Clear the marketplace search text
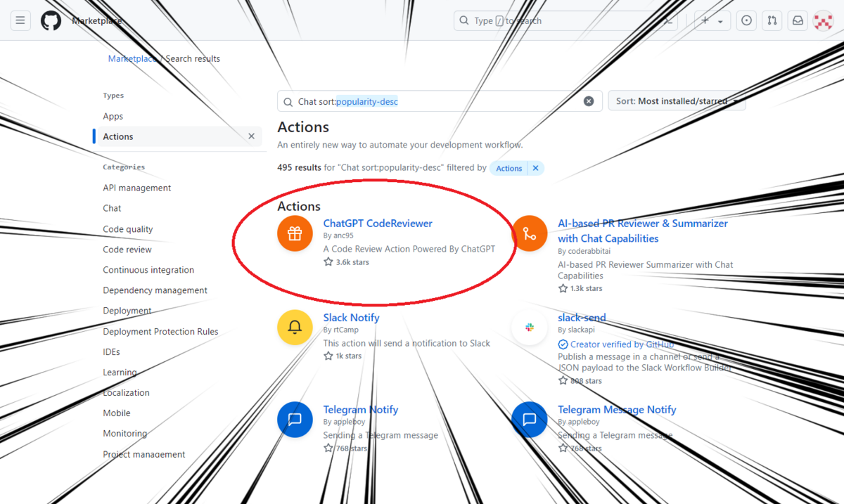The width and height of the screenshot is (844, 504). 589,101
